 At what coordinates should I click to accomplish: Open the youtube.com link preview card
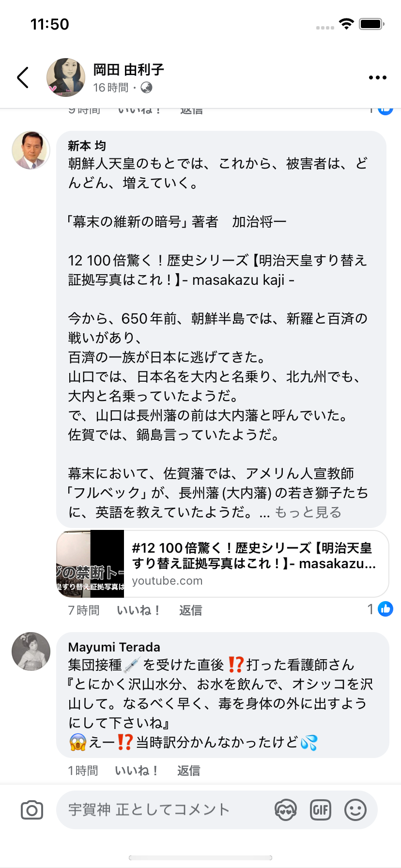click(223, 564)
